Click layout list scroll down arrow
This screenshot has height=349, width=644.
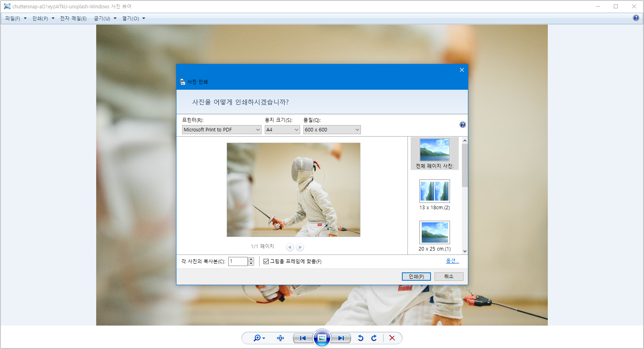pyautogui.click(x=465, y=251)
